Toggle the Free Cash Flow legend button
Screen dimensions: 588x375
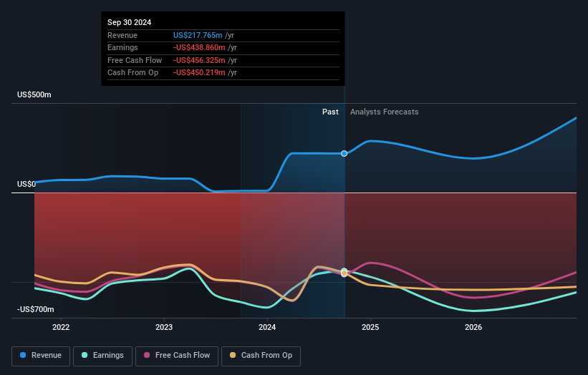pos(177,356)
